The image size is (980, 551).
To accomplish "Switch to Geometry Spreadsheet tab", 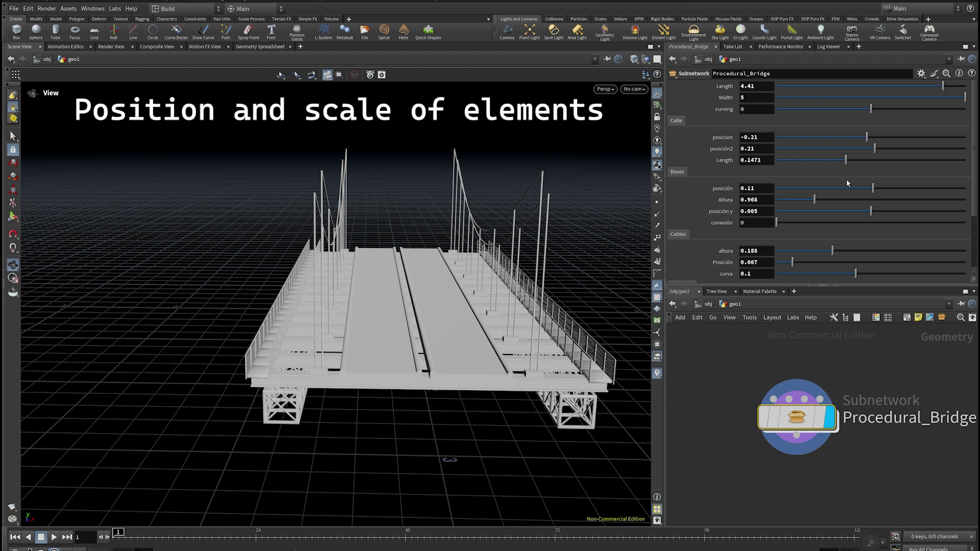I will 260,46.
